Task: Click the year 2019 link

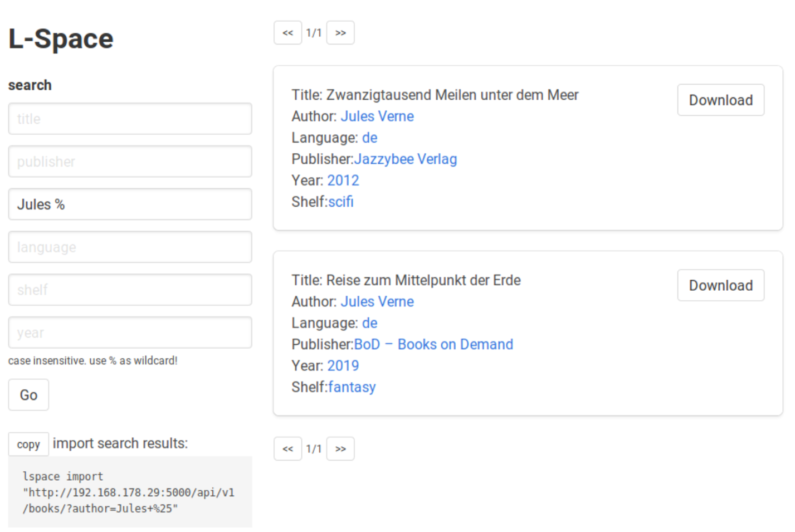Action: click(x=343, y=365)
